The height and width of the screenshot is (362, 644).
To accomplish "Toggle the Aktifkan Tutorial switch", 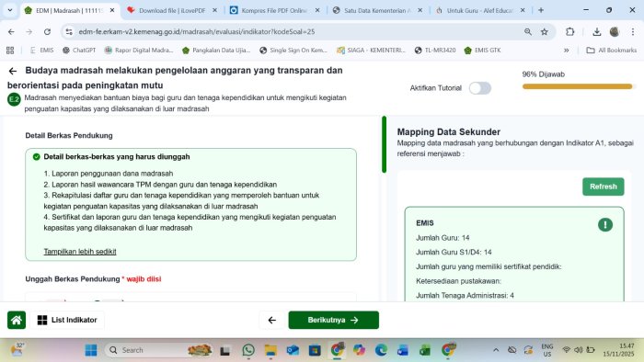I will [480, 88].
